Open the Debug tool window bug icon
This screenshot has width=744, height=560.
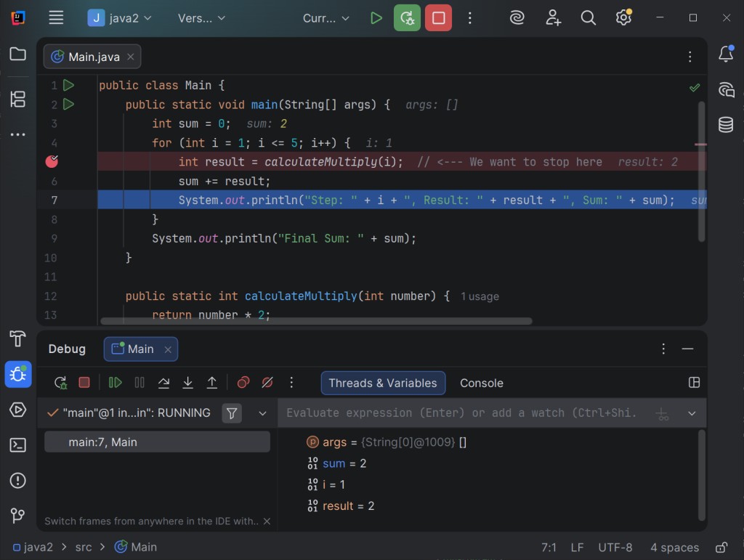(x=18, y=374)
